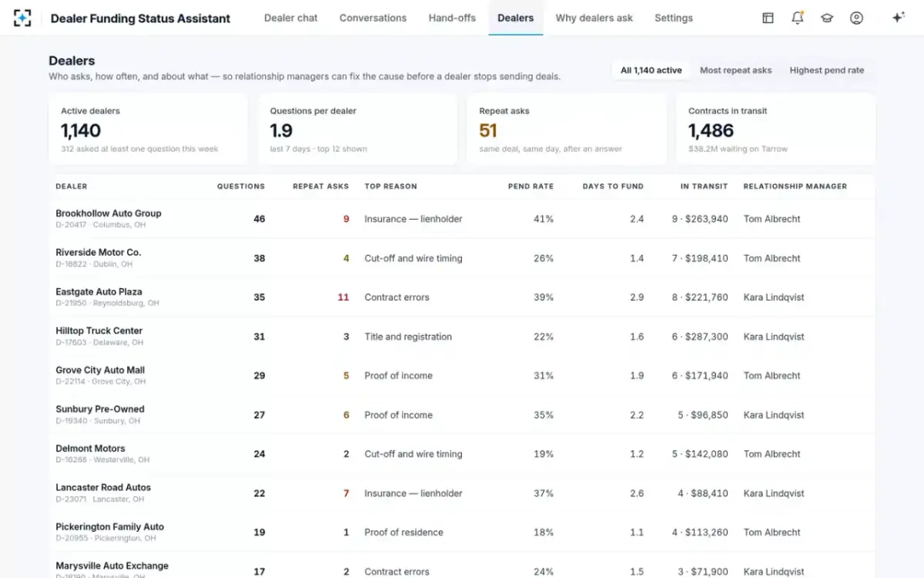Open the Sunbury Pre-Owned dealer

pos(100,409)
